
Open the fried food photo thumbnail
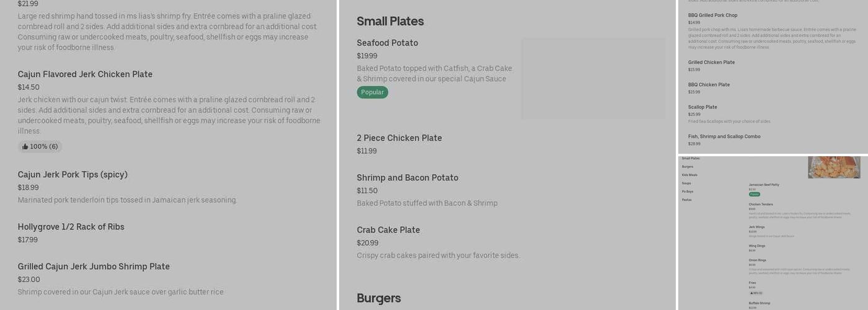[x=833, y=167]
